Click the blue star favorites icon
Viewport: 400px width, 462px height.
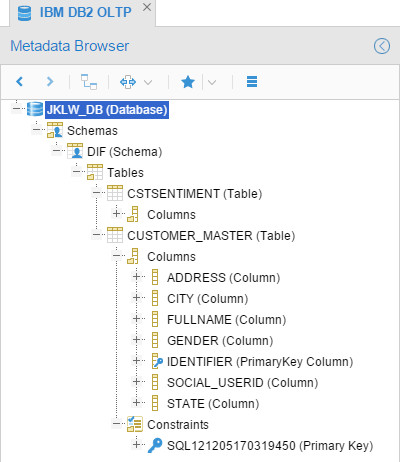tap(188, 82)
